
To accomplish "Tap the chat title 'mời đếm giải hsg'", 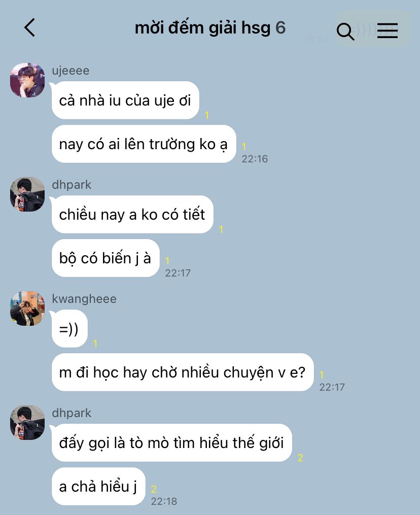I will point(202,28).
